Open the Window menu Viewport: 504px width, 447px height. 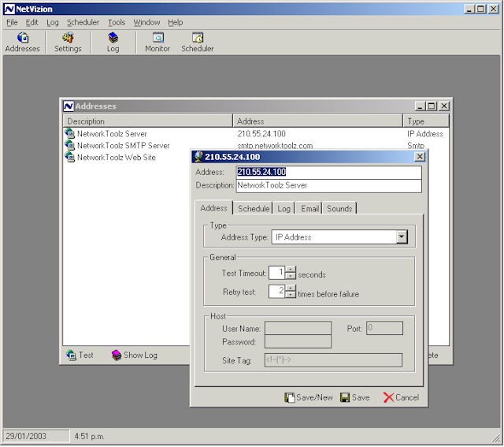coord(146,23)
